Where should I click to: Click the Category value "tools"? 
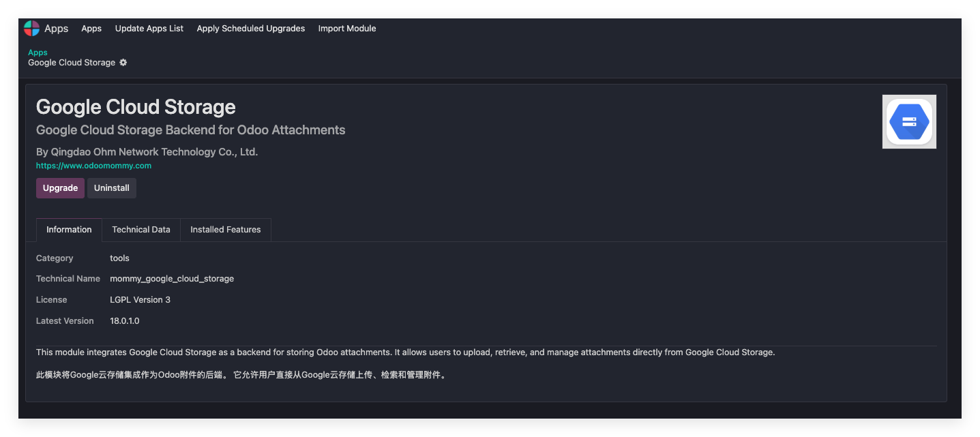pyautogui.click(x=119, y=258)
